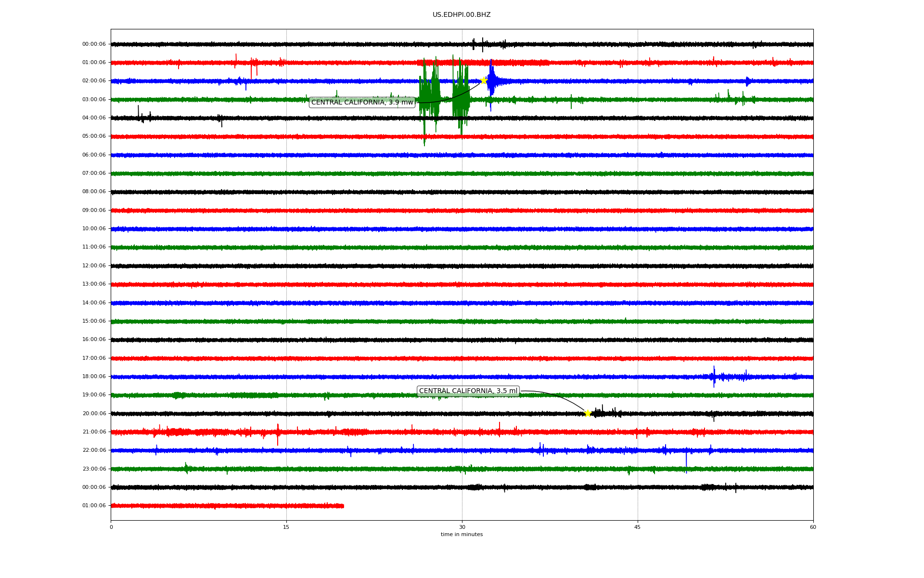Click the 01:00:06 label at the bottom
This screenshot has height=578, width=924.
click(x=94, y=506)
